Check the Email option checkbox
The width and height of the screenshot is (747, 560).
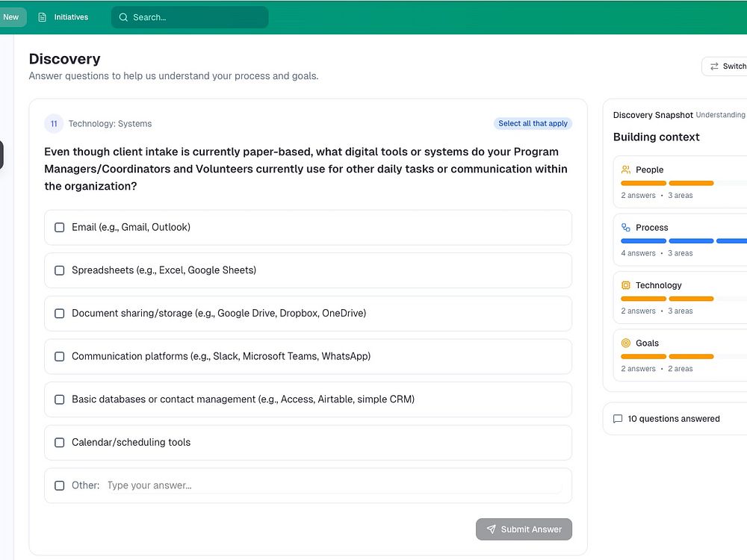coord(60,227)
